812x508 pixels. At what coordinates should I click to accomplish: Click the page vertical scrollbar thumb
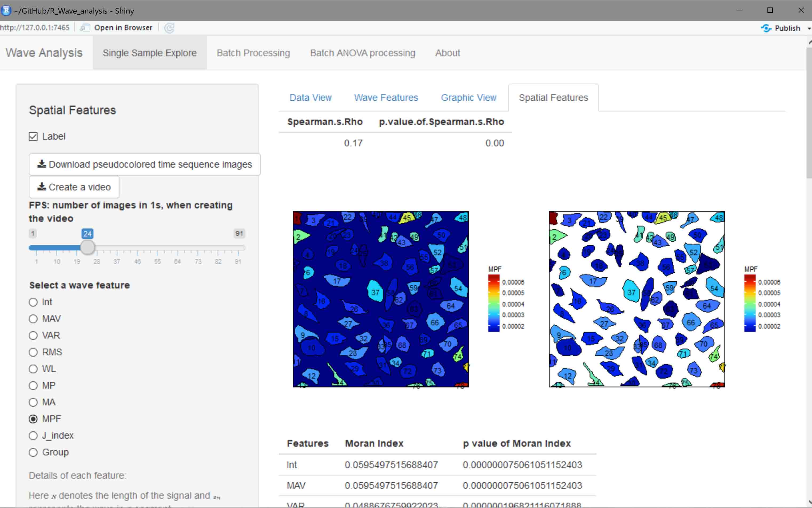(809, 113)
